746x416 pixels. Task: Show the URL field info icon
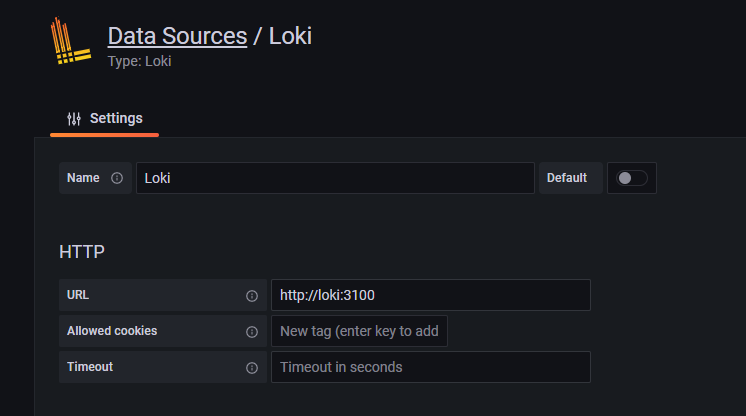252,296
